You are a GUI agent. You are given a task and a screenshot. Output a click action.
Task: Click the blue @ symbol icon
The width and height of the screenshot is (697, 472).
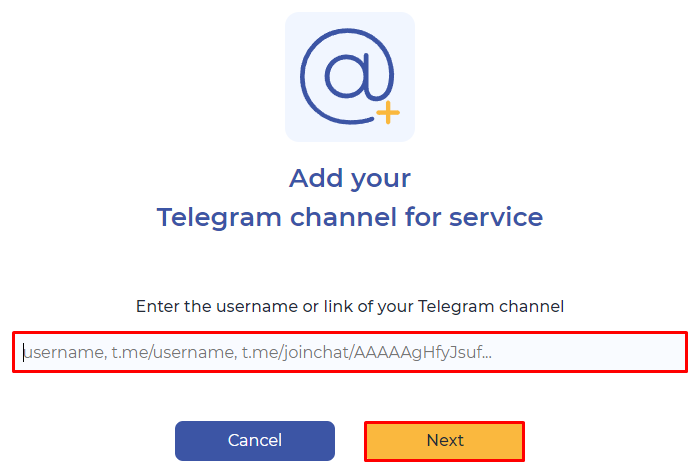click(347, 76)
